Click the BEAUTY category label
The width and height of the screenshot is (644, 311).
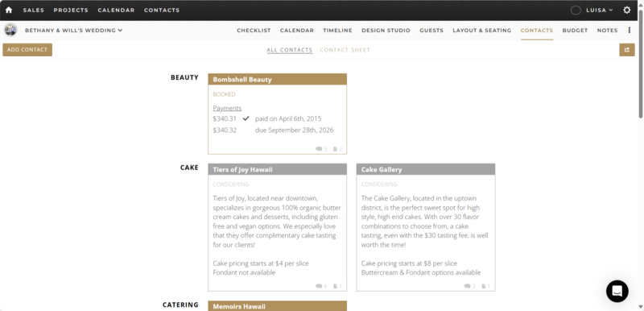184,77
